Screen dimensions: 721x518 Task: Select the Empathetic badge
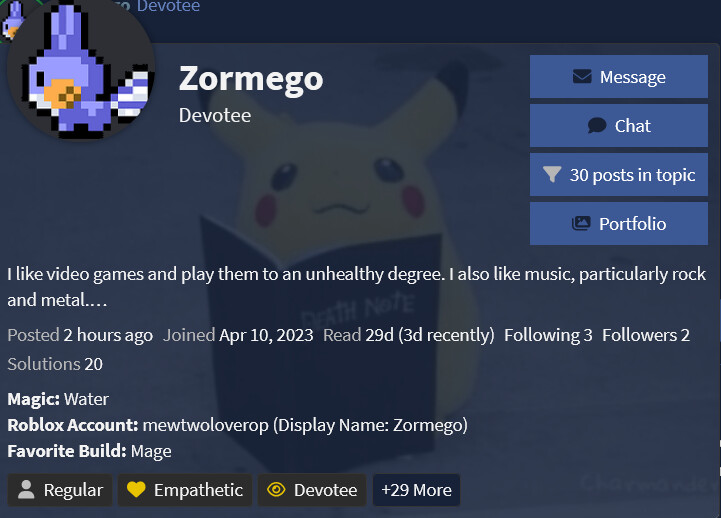coord(185,490)
